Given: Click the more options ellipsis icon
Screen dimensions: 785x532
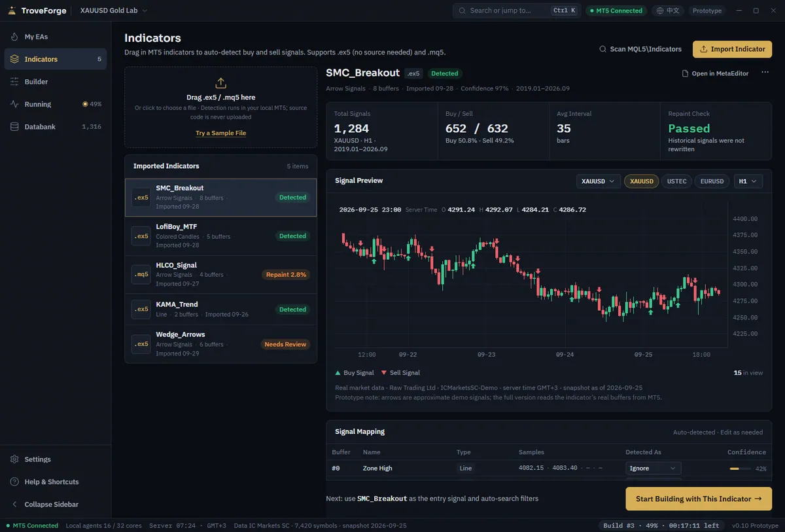Looking at the screenshot, I should click(765, 73).
